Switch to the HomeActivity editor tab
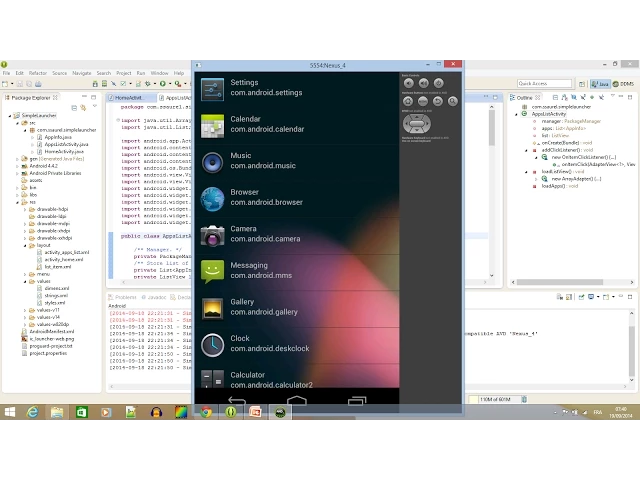This screenshot has width=640, height=480. pyautogui.click(x=131, y=98)
